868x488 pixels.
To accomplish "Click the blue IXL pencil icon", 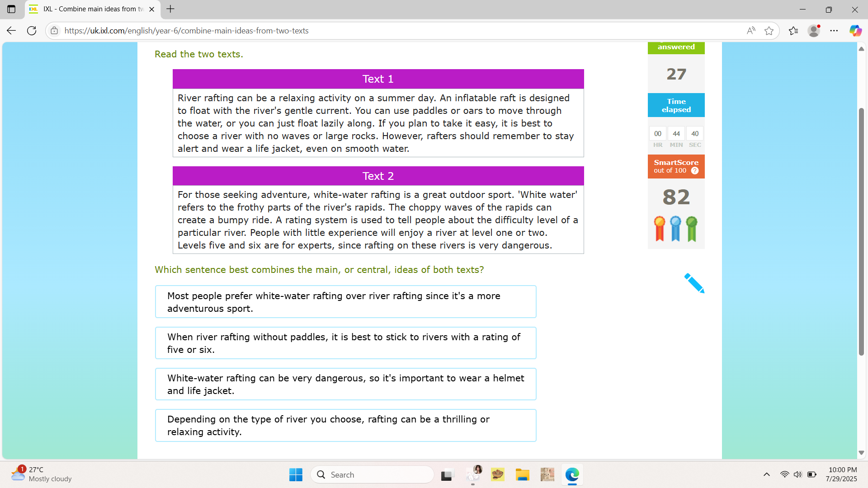I will point(695,283).
